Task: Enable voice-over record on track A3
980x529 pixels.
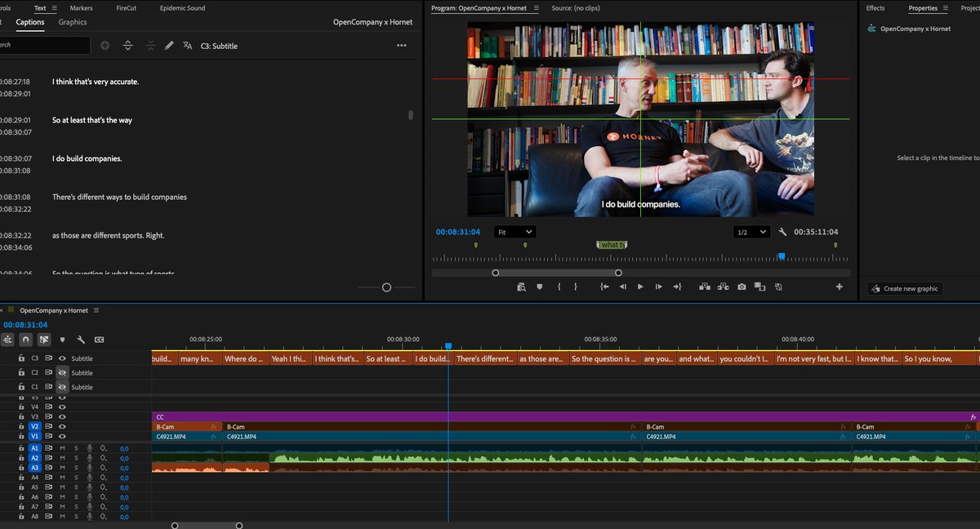Action: (x=90, y=468)
